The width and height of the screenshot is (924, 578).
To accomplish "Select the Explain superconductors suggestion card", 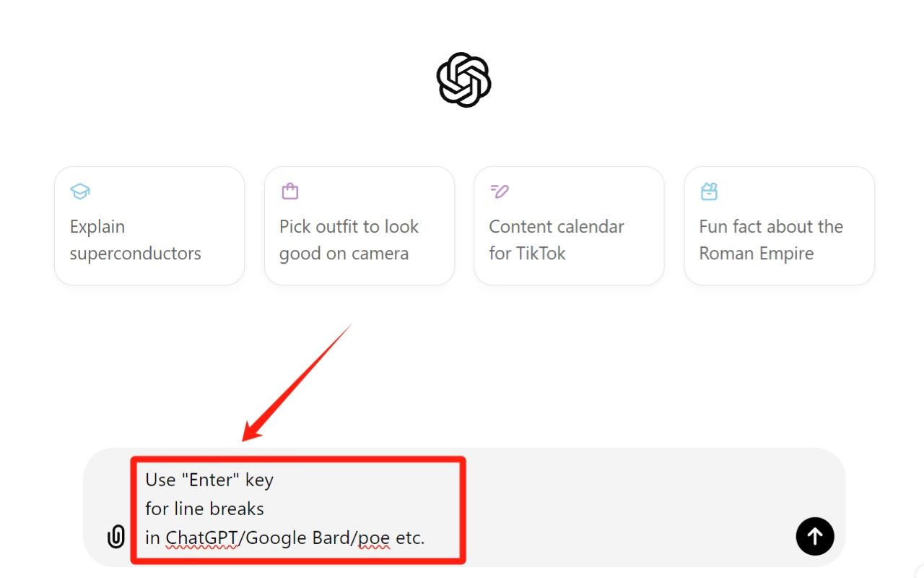I will coord(149,225).
